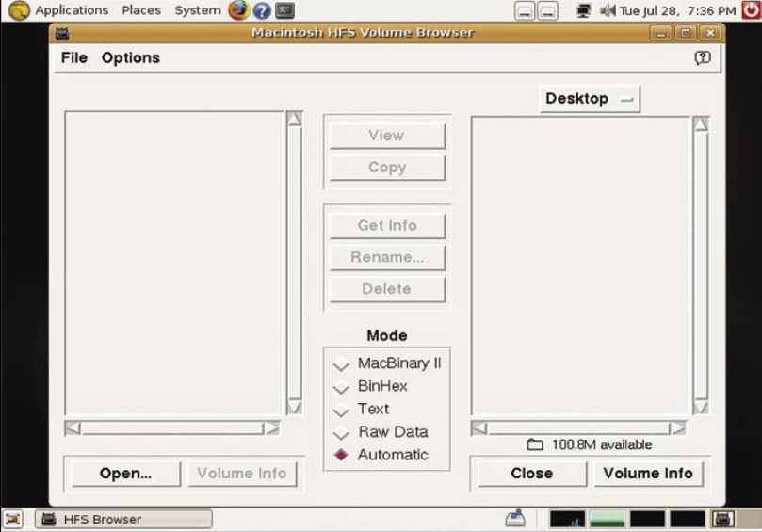The width and height of the screenshot is (762, 532).
Task: Click the network monitor icon in system tray
Action: click(584, 11)
